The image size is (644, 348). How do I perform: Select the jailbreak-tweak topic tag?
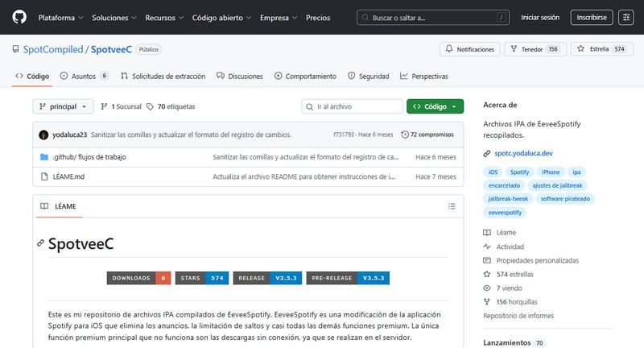pos(507,198)
